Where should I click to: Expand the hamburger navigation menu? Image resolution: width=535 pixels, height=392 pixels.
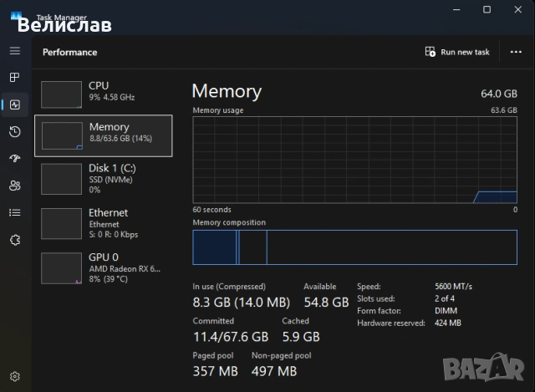pyautogui.click(x=14, y=51)
